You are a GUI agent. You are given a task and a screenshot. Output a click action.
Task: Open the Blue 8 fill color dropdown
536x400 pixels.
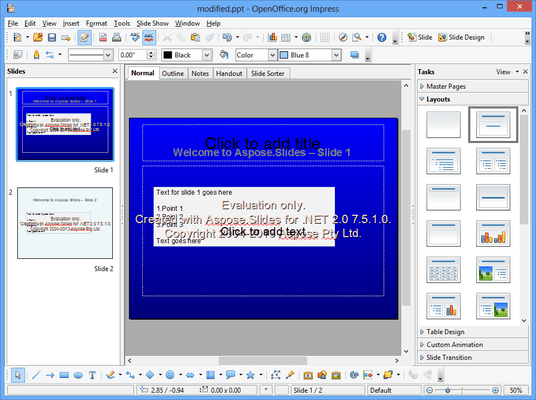click(336, 55)
